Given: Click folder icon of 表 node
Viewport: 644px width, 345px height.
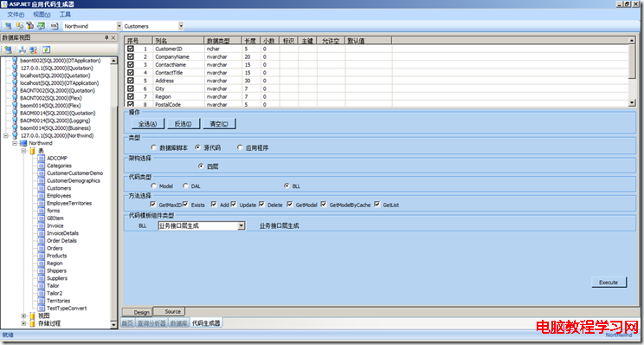Looking at the screenshot, I should point(32,151).
